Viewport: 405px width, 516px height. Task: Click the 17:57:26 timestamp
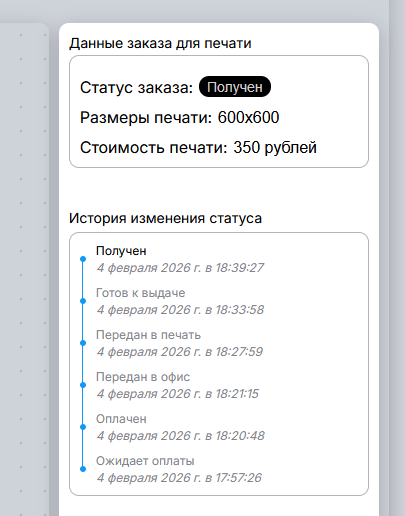pyautogui.click(x=179, y=478)
